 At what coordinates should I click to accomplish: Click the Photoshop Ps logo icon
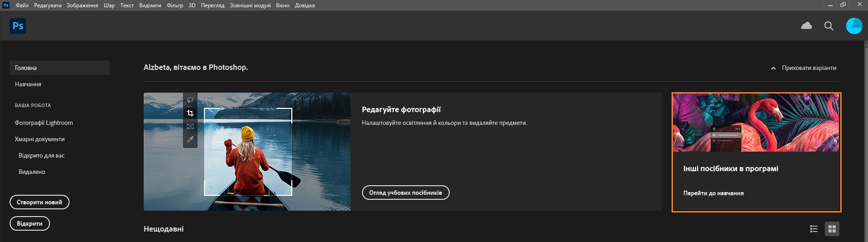click(18, 26)
